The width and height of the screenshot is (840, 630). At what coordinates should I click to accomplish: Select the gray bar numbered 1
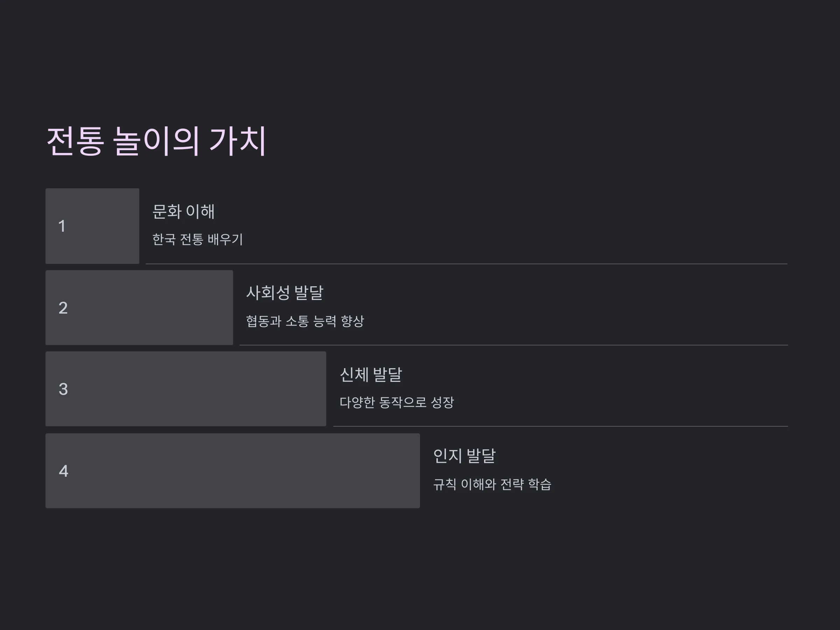[x=92, y=226]
